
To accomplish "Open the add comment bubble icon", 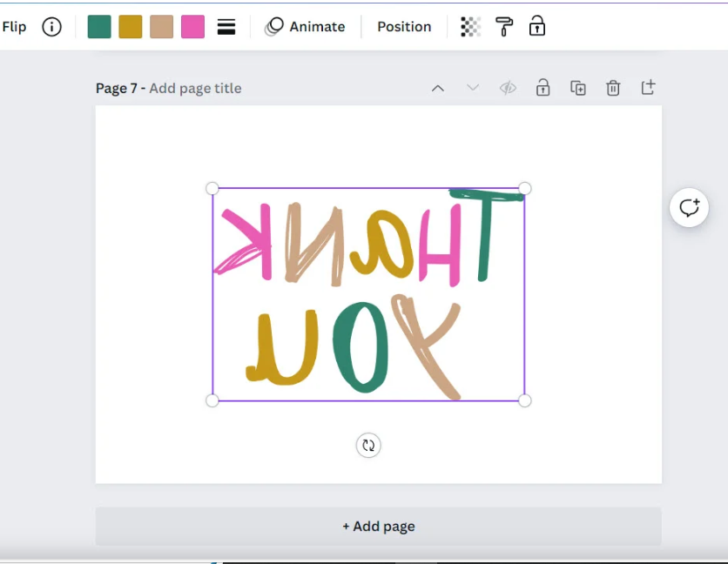I will 689,208.
